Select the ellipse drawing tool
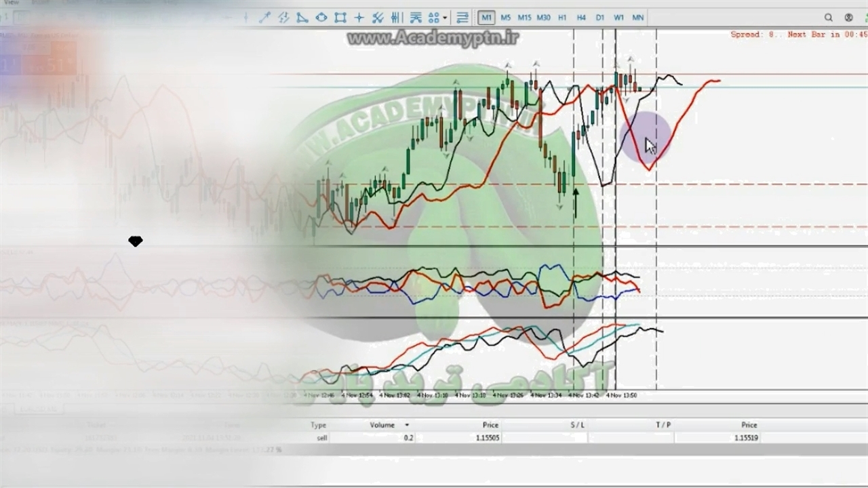Screen dimensions: 868x488 pos(321,18)
